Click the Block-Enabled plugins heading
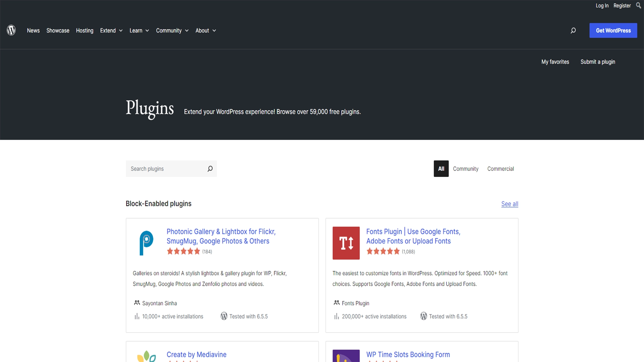 coord(158,203)
